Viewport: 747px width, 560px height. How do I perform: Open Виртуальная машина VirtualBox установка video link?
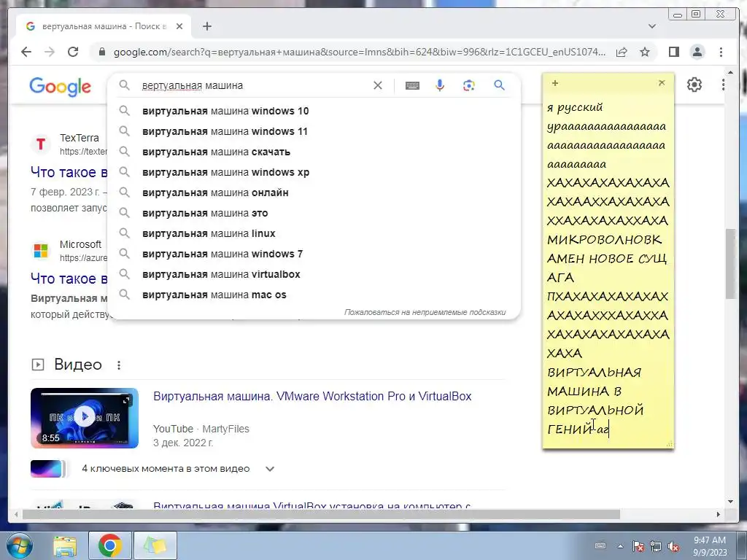(311, 505)
